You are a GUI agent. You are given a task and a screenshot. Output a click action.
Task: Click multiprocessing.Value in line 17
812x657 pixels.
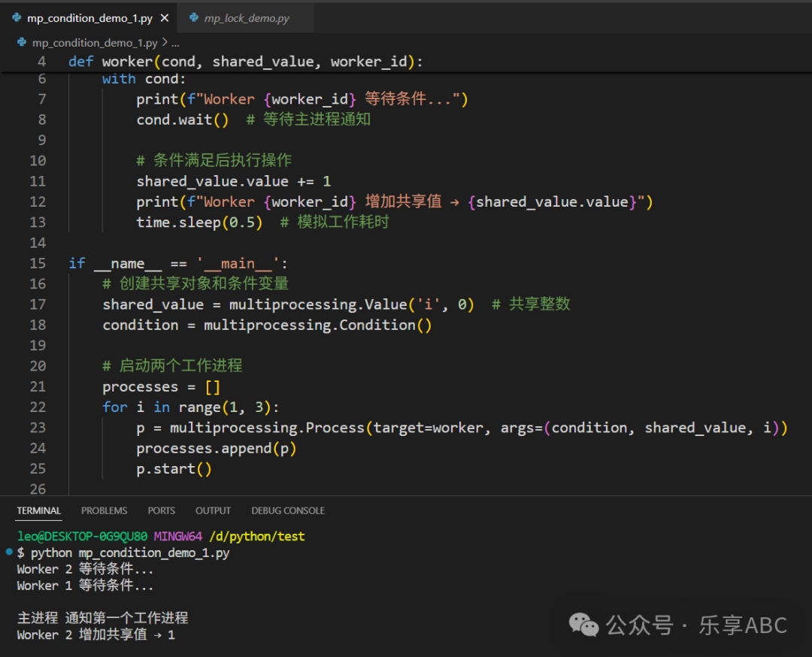[318, 304]
